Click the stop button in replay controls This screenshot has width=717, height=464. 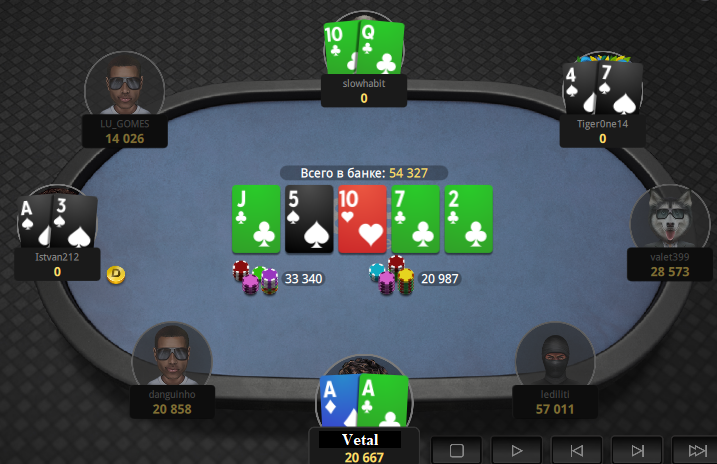point(456,451)
